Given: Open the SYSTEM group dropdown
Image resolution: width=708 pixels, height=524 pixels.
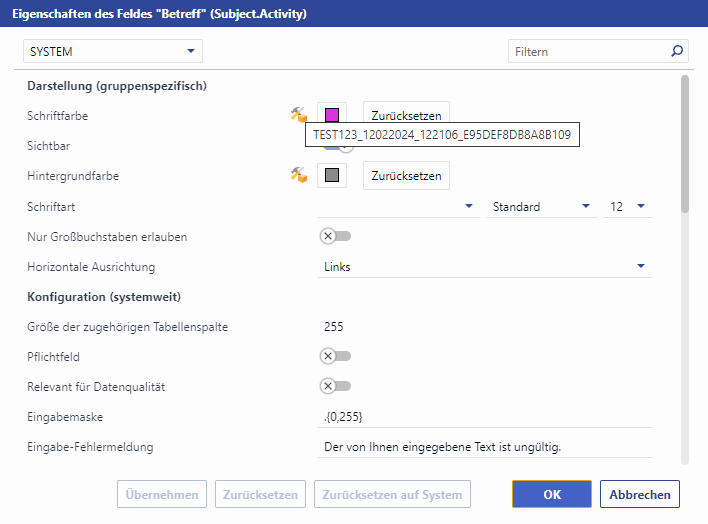Looking at the screenshot, I should pyautogui.click(x=112, y=51).
